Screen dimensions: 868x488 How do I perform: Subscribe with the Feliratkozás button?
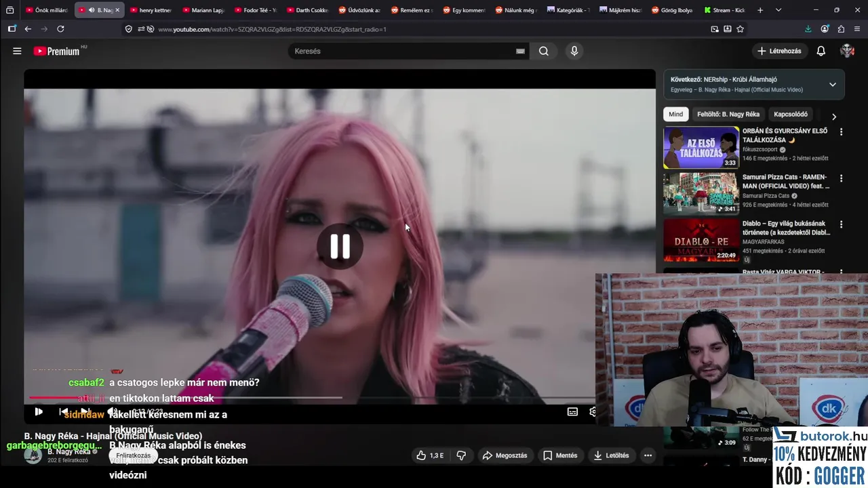(x=134, y=455)
